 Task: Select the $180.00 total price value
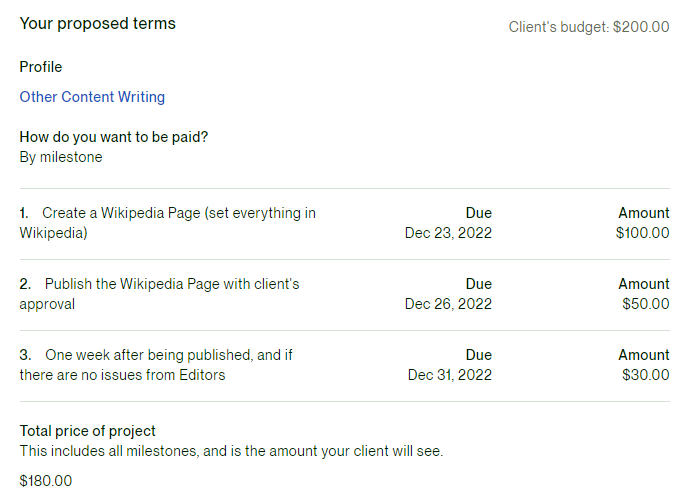point(46,481)
